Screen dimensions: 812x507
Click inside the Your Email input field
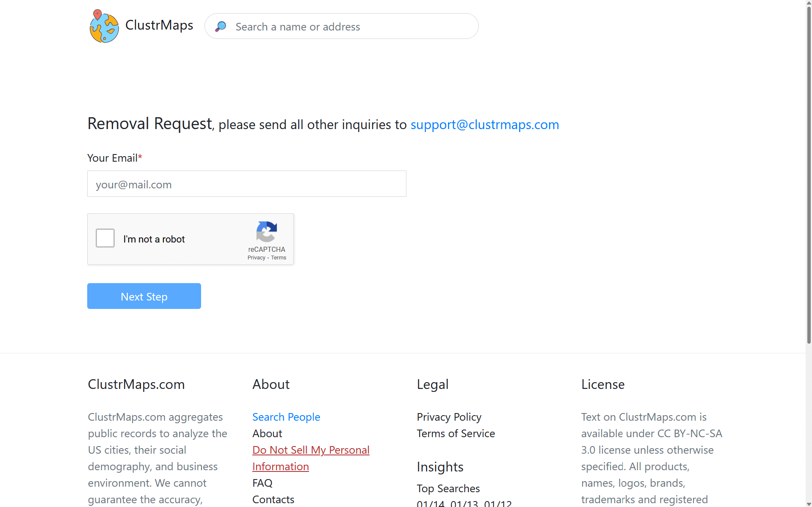246,184
